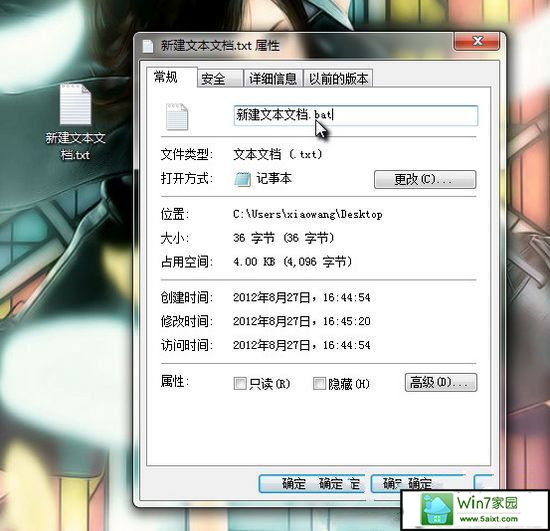Image resolution: width=550 pixels, height=531 pixels.
Task: Switch to the 详细信息 tab
Action: tap(273, 79)
